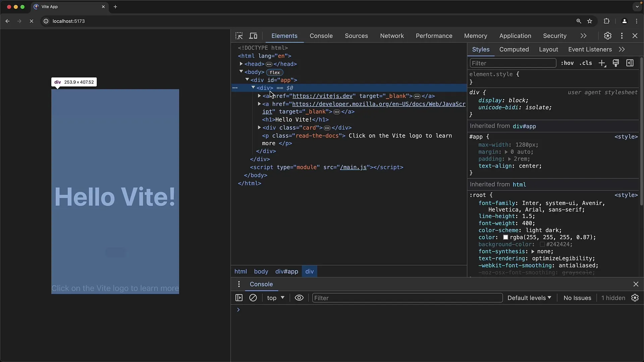Open the https://vitejs.dev link

coord(322,96)
